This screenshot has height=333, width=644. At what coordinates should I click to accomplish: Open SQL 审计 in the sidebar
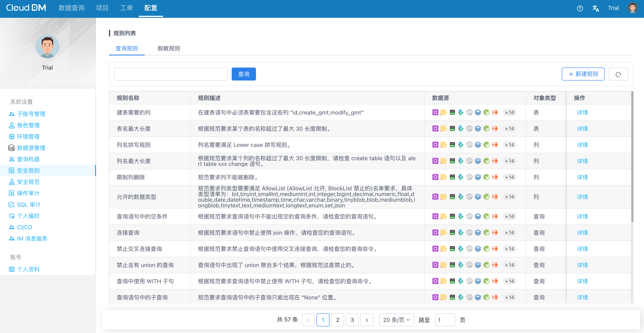point(29,205)
